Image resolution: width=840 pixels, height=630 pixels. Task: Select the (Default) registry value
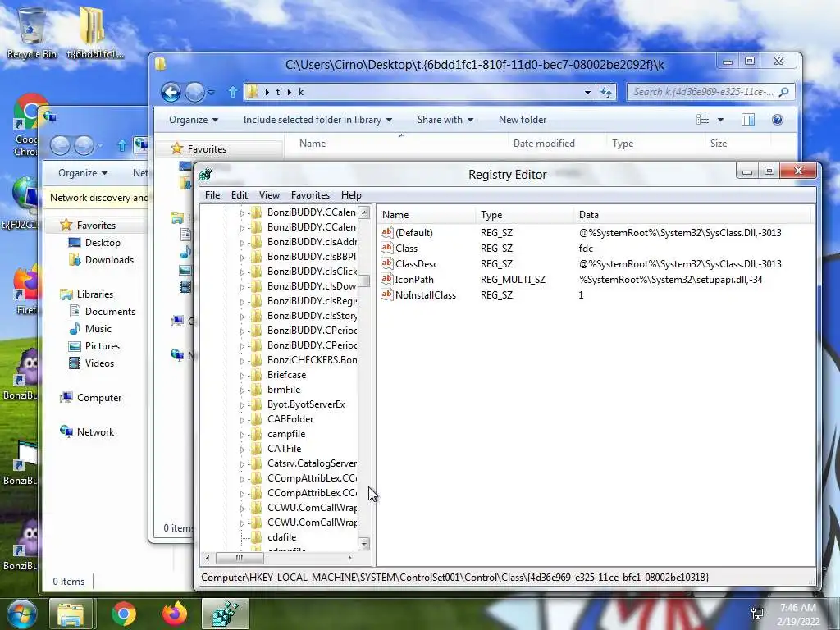click(x=413, y=232)
